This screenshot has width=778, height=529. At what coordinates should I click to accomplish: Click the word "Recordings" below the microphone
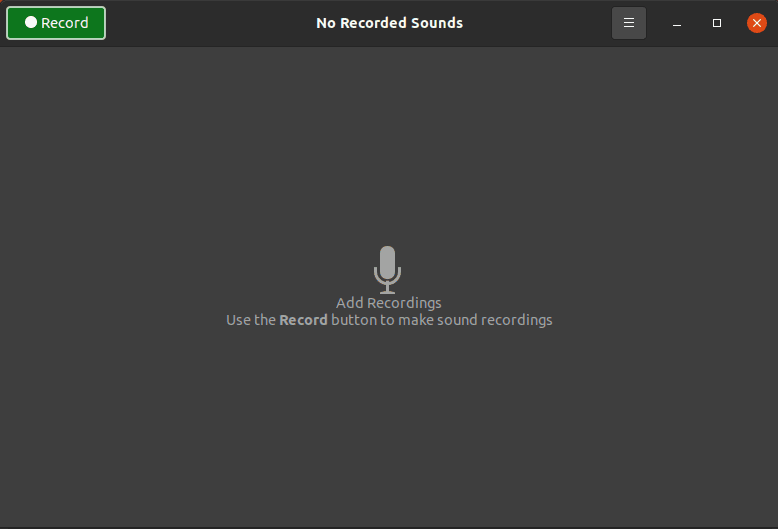404,303
